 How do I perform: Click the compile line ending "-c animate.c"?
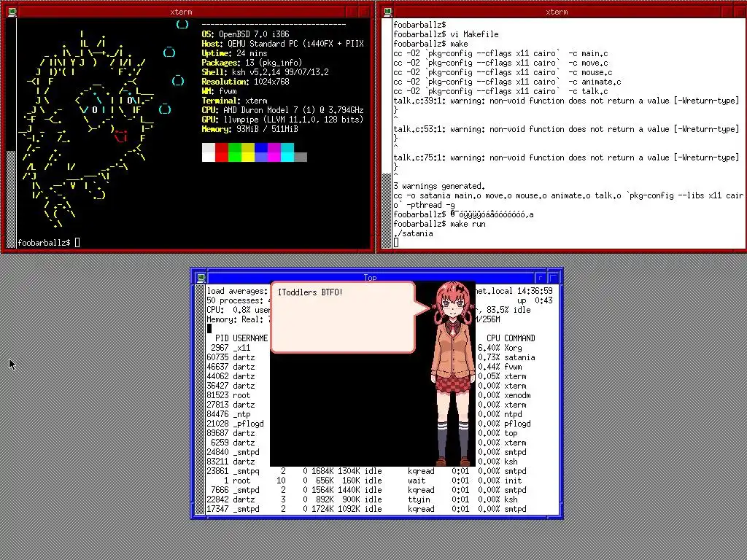[x=508, y=82]
